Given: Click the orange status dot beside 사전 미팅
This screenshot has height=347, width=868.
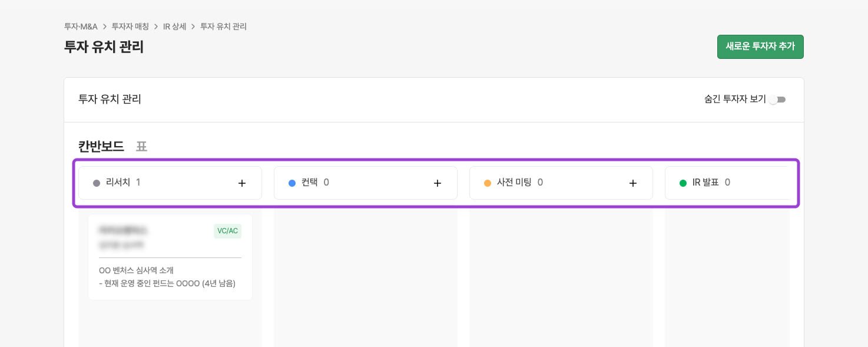Looking at the screenshot, I should [x=488, y=183].
